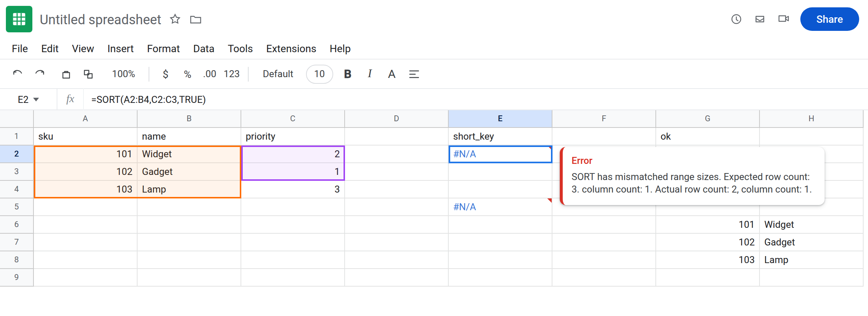Open the Help menu
The height and width of the screenshot is (316, 868).
click(340, 49)
